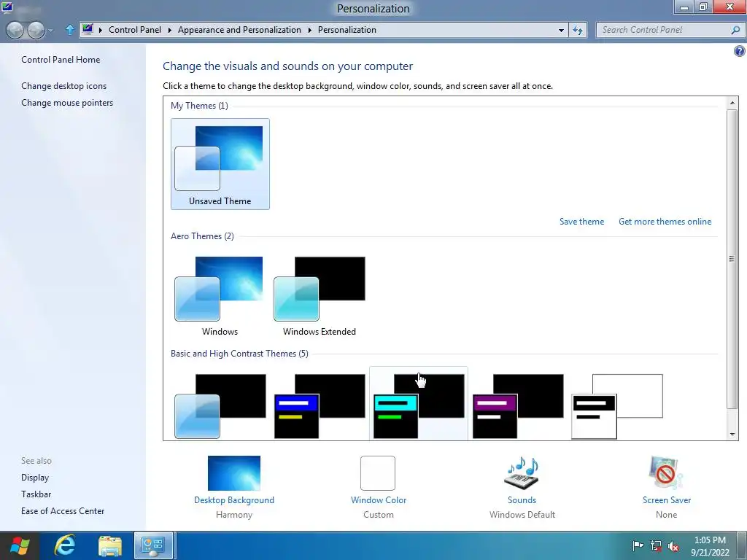Expand arrow after Control Panel breadcrumb

pyautogui.click(x=169, y=30)
